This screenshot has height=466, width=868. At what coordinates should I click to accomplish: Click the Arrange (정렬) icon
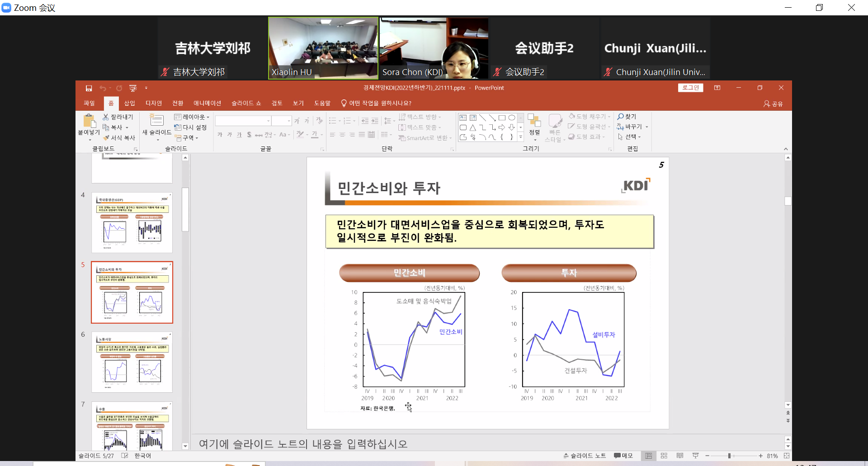click(x=534, y=124)
